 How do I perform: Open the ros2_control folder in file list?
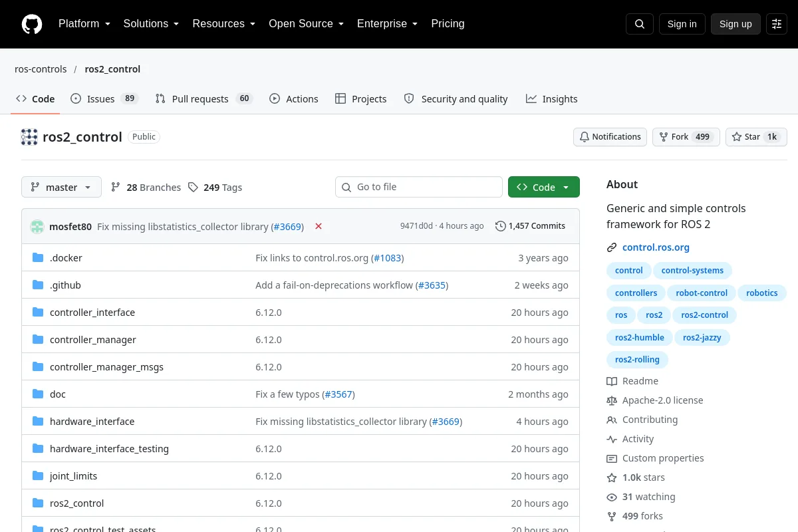point(77,503)
